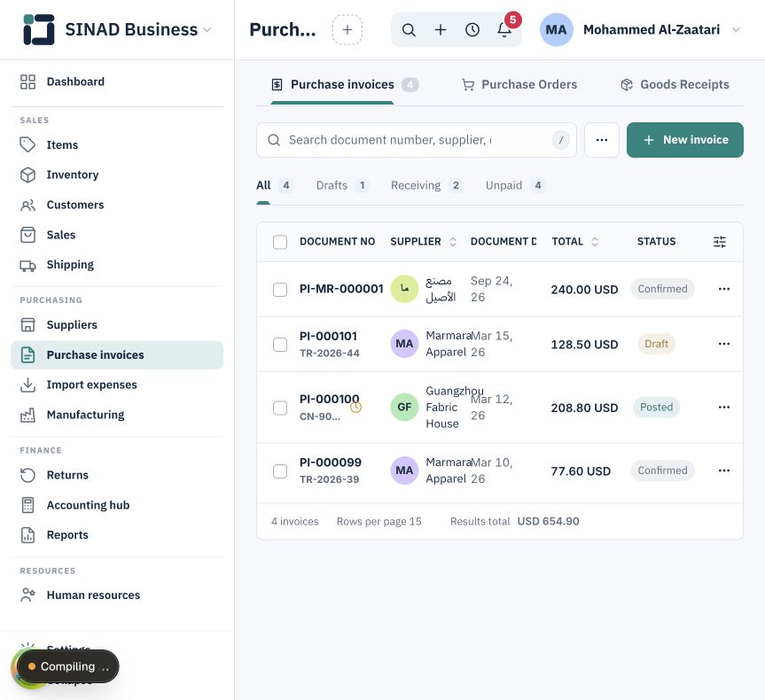Open Import expenses from the sidebar
The height and width of the screenshot is (700, 765).
[x=117, y=385]
